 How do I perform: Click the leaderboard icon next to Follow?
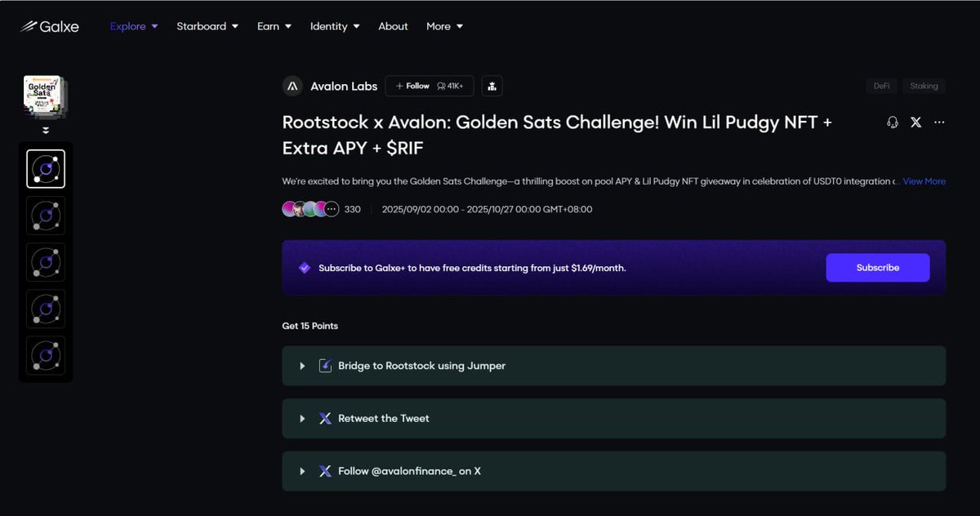(x=492, y=86)
